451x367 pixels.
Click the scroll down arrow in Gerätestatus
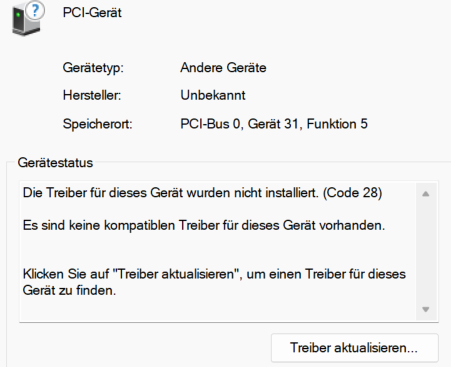point(426,309)
